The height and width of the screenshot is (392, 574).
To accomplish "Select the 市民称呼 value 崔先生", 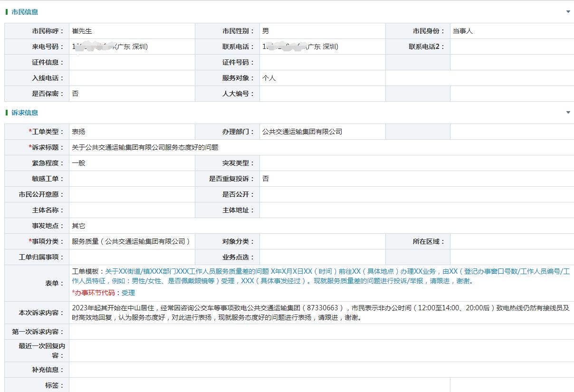I will coord(82,31).
